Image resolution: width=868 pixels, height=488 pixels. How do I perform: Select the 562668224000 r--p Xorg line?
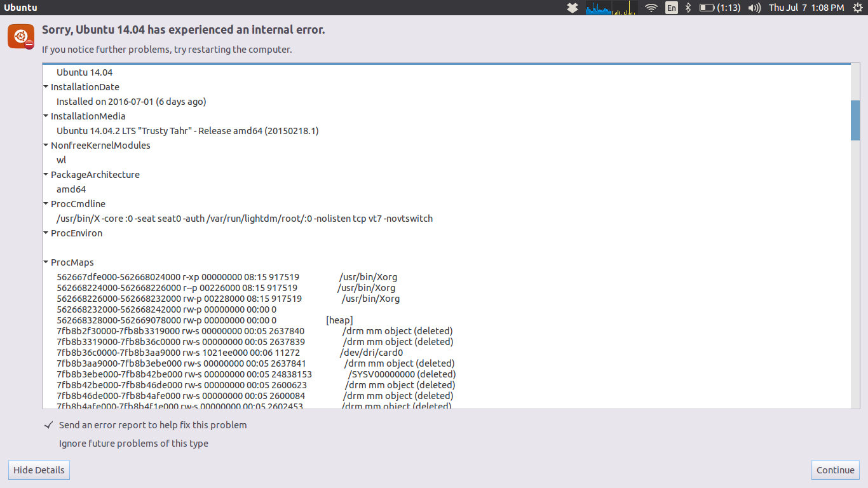pos(226,288)
